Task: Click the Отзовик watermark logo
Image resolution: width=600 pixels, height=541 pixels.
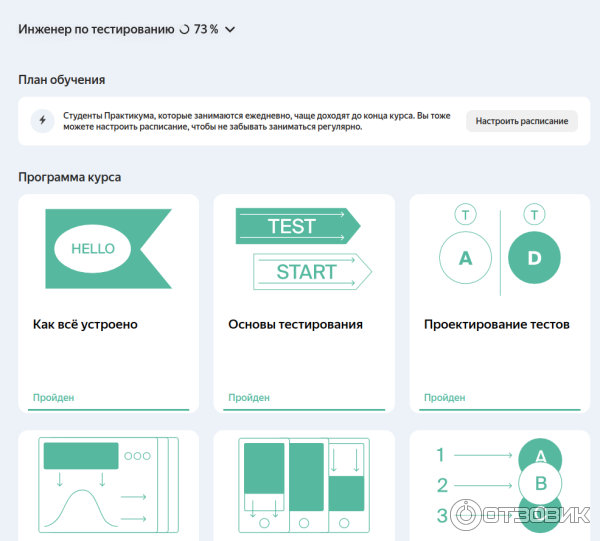Action: 520,514
